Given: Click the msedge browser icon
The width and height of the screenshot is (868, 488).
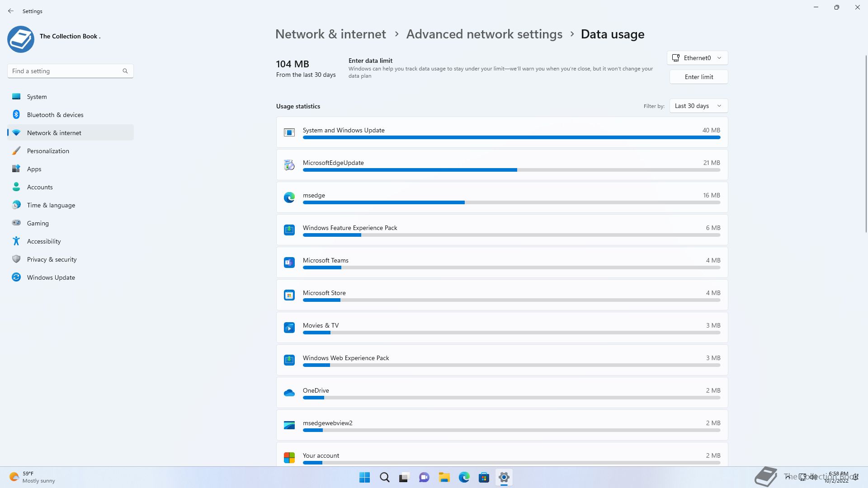Looking at the screenshot, I should pyautogui.click(x=289, y=197).
